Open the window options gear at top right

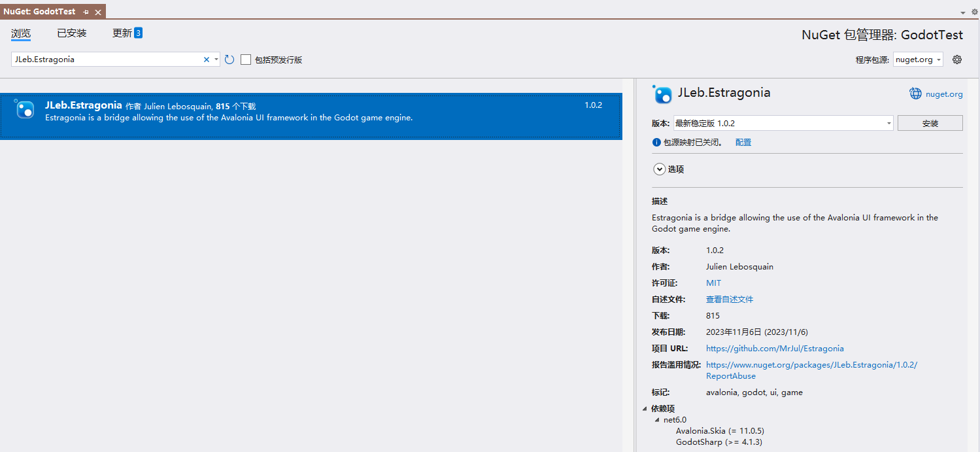click(974, 12)
